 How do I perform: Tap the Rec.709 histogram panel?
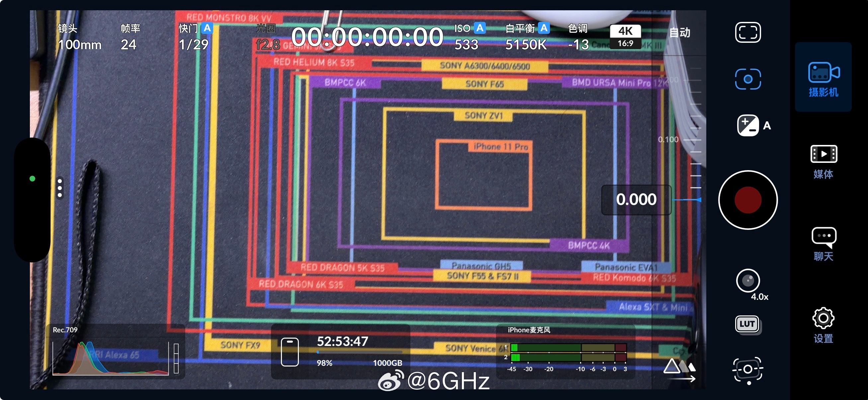115,351
